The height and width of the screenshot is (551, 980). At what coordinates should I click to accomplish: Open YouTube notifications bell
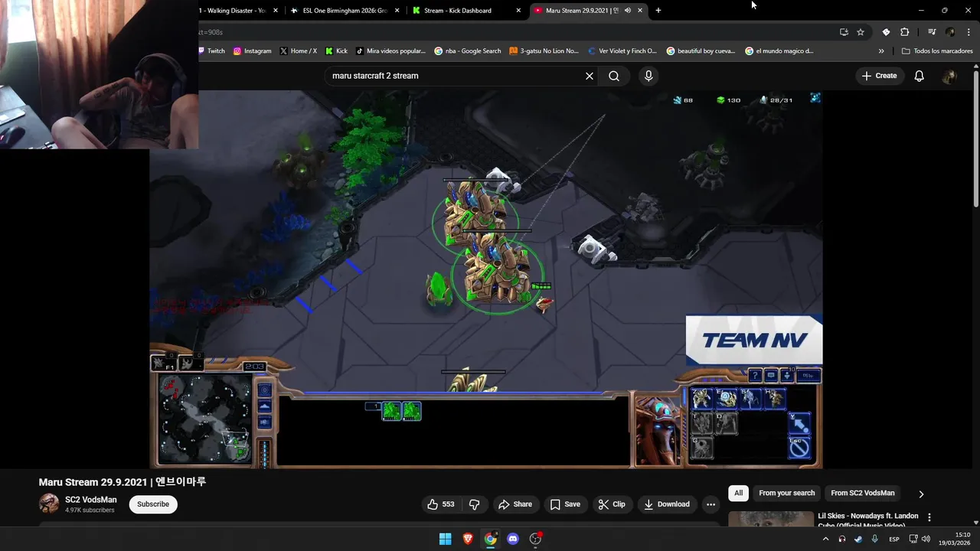coord(919,76)
